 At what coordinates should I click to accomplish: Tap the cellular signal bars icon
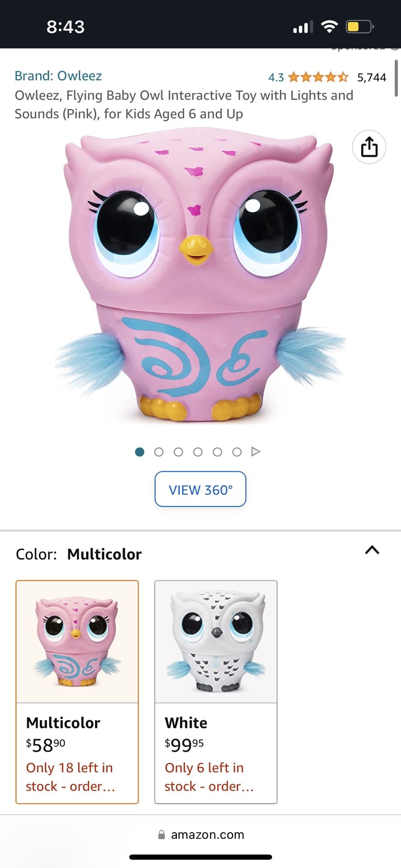(302, 27)
